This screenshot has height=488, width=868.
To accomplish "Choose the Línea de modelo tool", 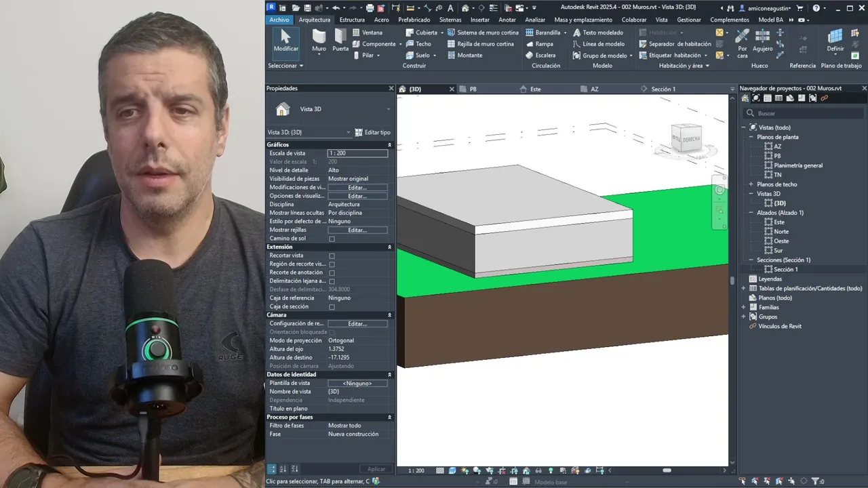I will 598,44.
